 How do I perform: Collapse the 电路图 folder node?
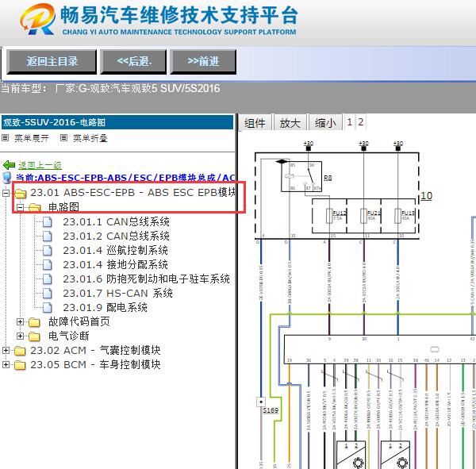tap(21, 207)
